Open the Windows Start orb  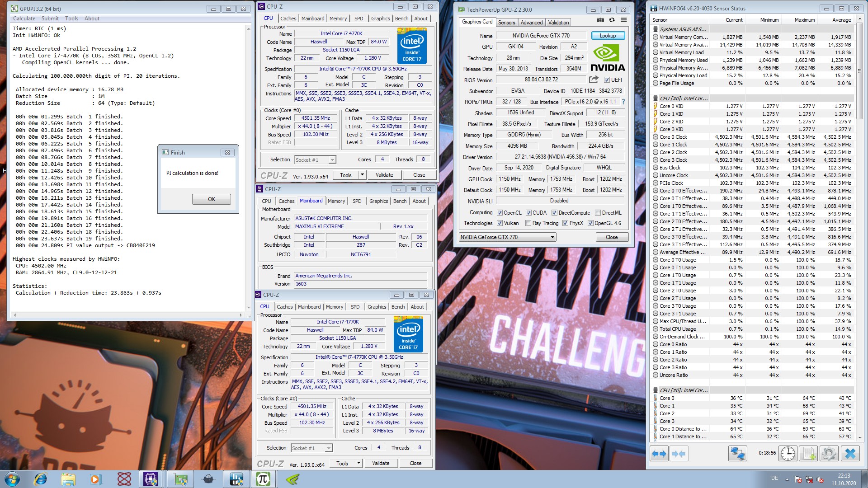point(12,479)
